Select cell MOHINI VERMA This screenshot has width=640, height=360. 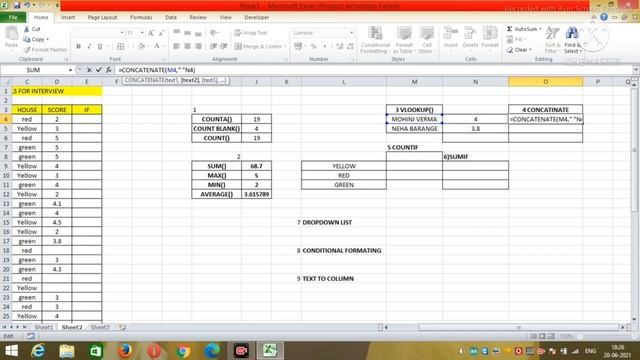pos(414,119)
